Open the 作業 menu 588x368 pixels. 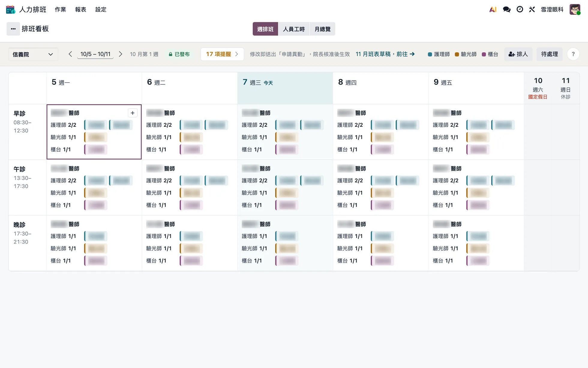60,9
